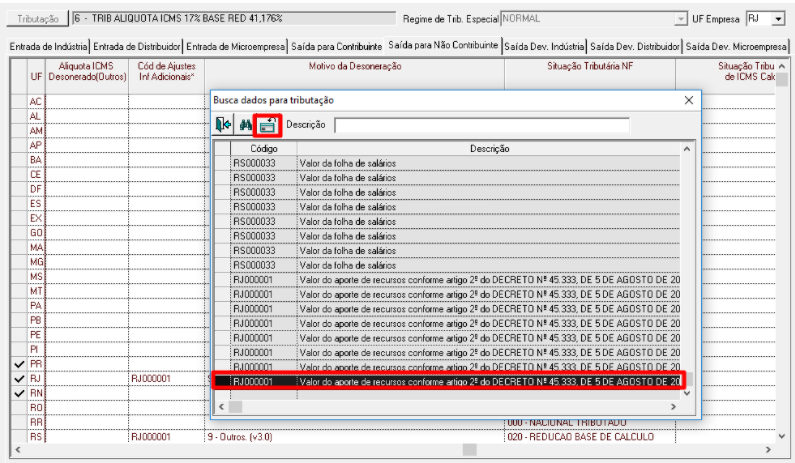The height and width of the screenshot is (463, 795).
Task: Click the main grid horizontal scrollbar thumb
Action: 469,450
